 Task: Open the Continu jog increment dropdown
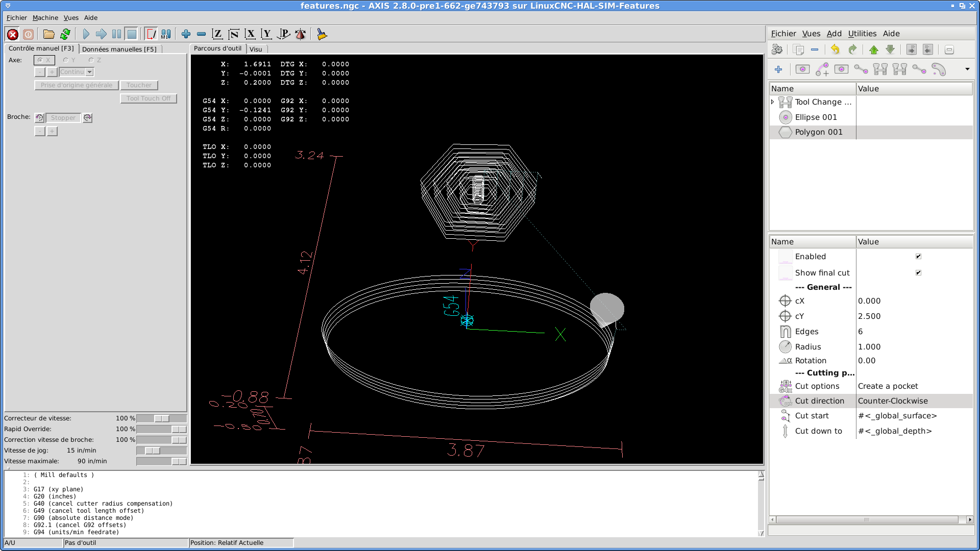90,72
